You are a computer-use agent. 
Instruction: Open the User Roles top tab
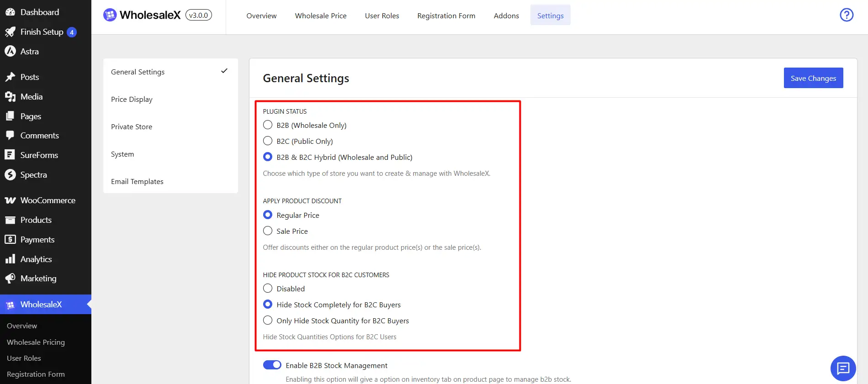coord(382,16)
